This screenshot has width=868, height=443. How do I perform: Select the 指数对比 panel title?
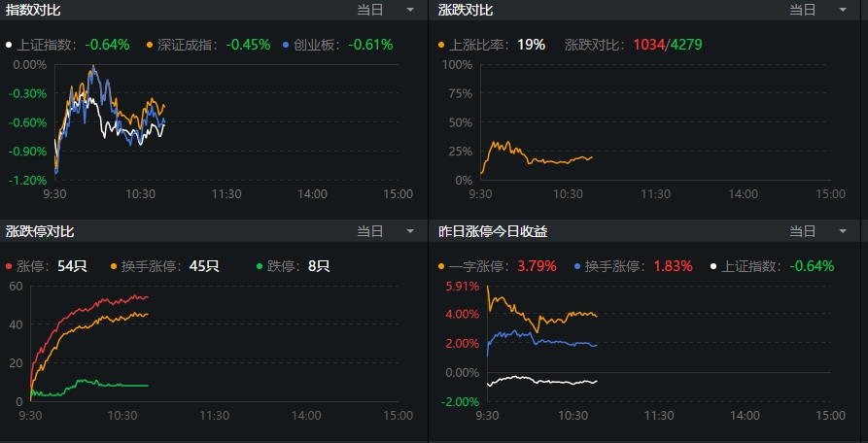33,10
